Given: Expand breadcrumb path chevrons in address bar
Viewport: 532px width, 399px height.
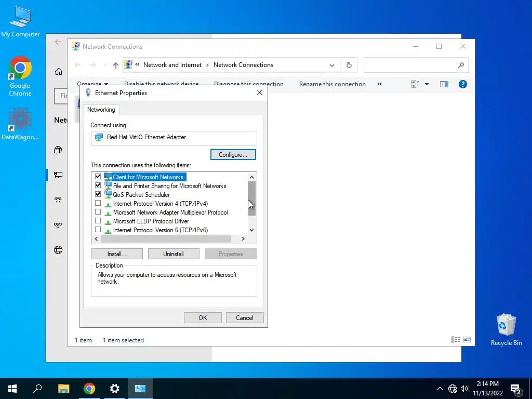Looking at the screenshot, I should click(137, 64).
